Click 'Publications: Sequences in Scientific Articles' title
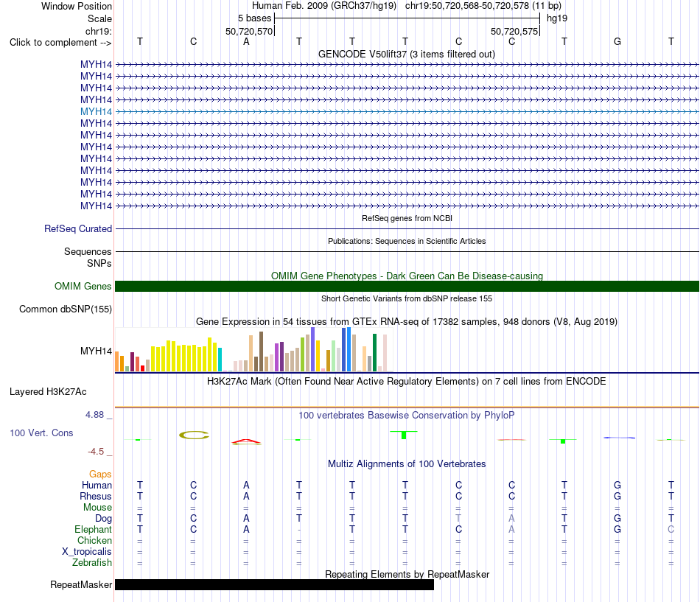The image size is (700, 602). (407, 241)
